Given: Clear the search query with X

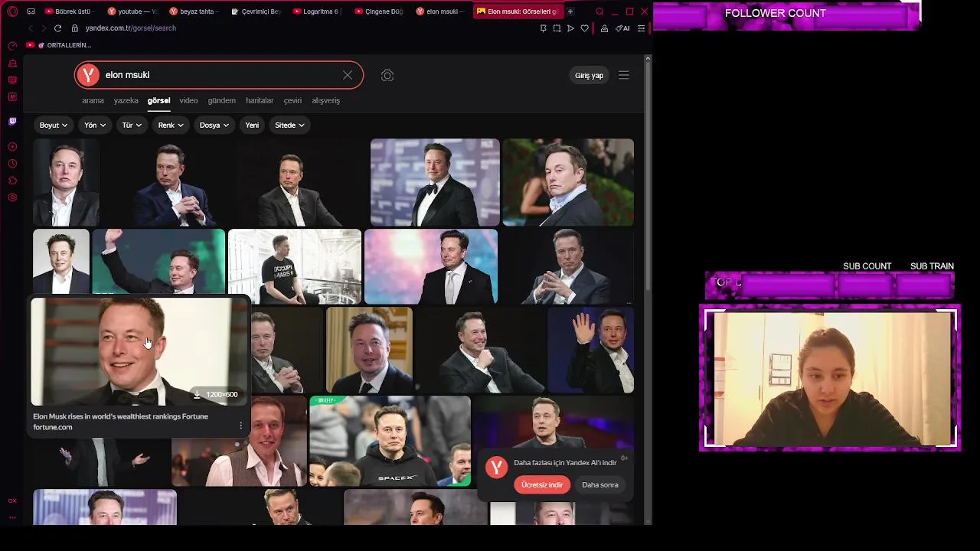Looking at the screenshot, I should click(348, 75).
